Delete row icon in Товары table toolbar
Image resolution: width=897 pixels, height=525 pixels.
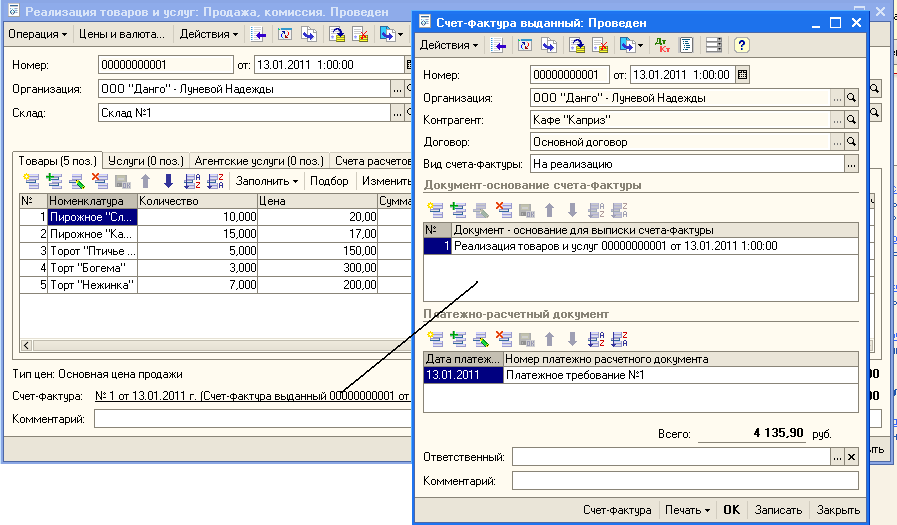click(99, 181)
